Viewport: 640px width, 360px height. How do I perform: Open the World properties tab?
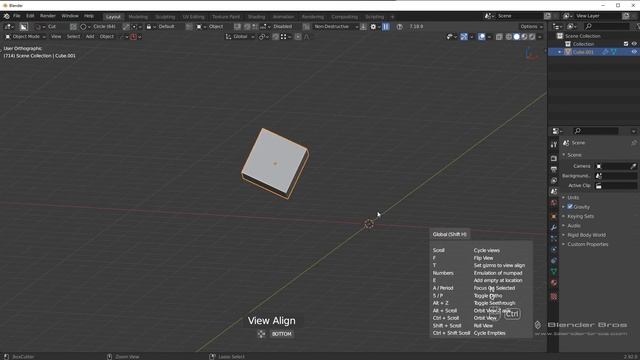tap(553, 203)
